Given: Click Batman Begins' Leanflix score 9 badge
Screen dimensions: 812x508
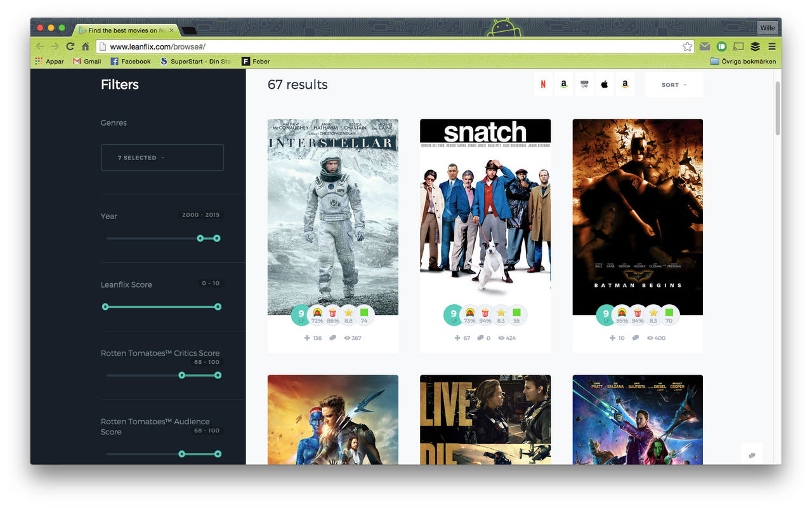Looking at the screenshot, I should tap(606, 315).
